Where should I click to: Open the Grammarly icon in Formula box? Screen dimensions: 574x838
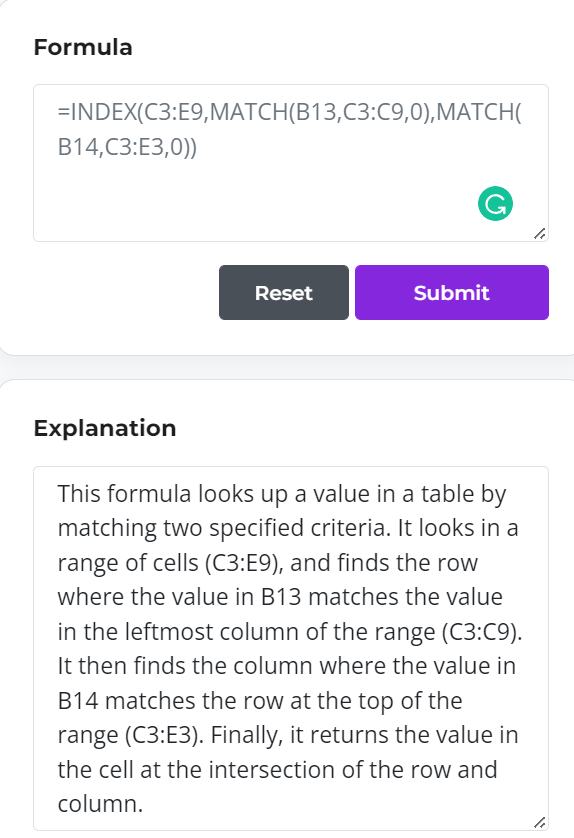[x=495, y=204]
